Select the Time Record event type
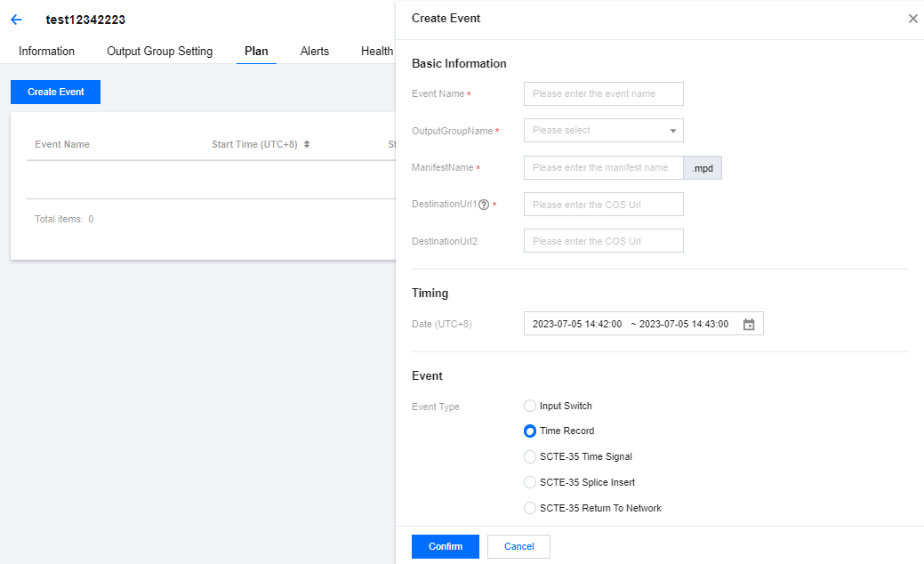 click(530, 431)
